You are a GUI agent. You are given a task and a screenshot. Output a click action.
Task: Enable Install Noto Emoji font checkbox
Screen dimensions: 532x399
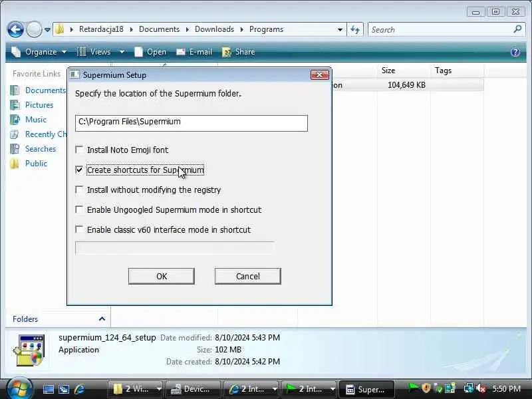(79, 150)
